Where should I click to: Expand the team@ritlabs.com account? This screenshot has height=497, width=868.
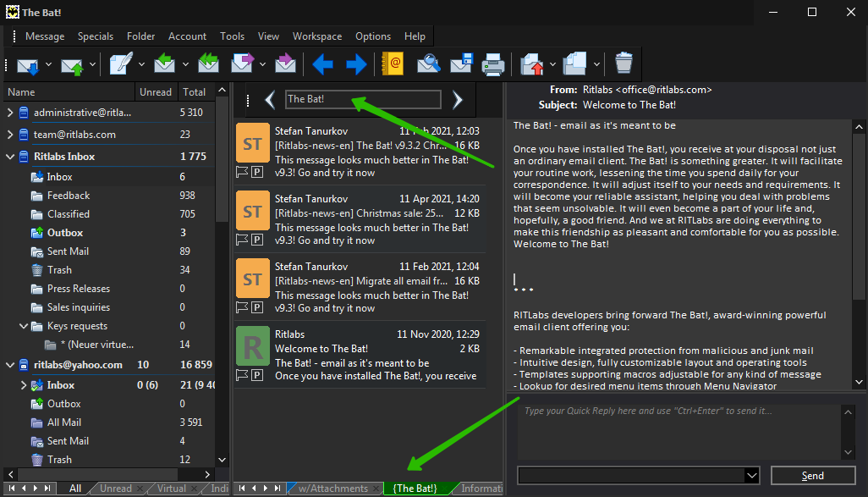(x=10, y=134)
